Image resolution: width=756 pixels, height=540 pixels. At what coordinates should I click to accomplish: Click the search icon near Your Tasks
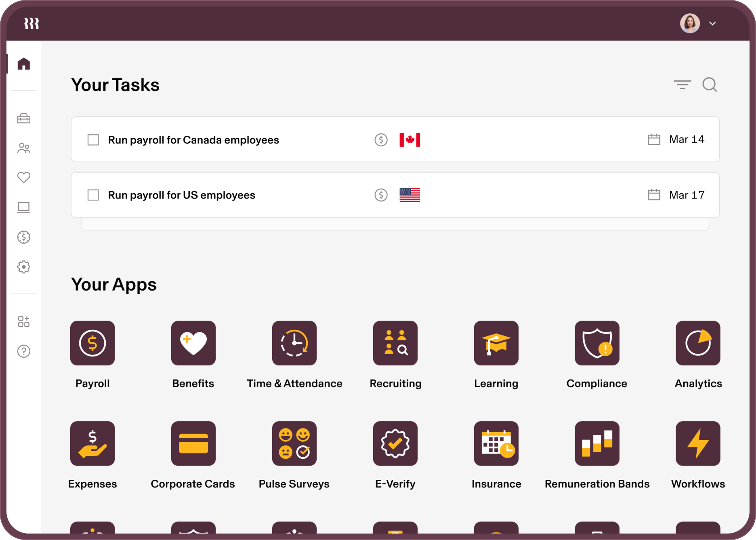click(x=710, y=85)
